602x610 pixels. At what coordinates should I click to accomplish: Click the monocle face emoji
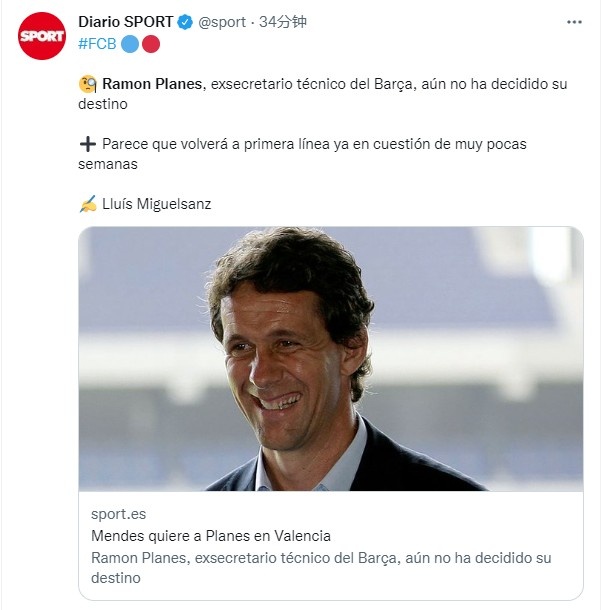87,84
